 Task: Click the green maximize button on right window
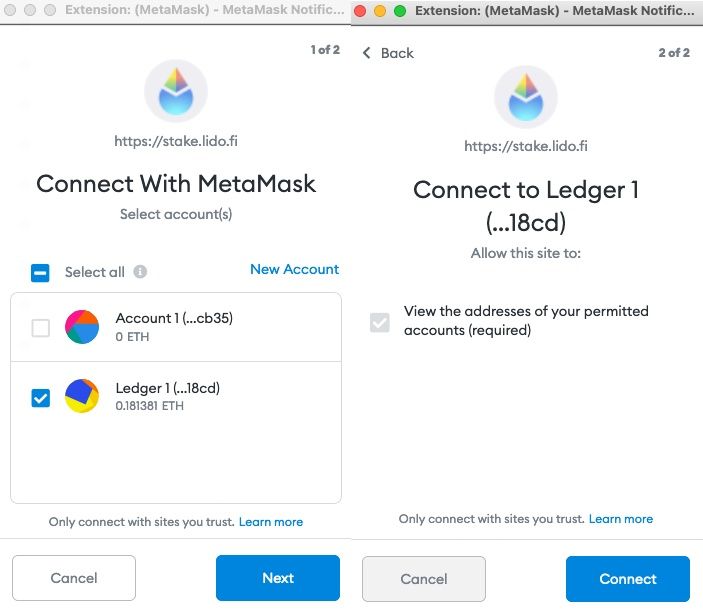tap(399, 11)
